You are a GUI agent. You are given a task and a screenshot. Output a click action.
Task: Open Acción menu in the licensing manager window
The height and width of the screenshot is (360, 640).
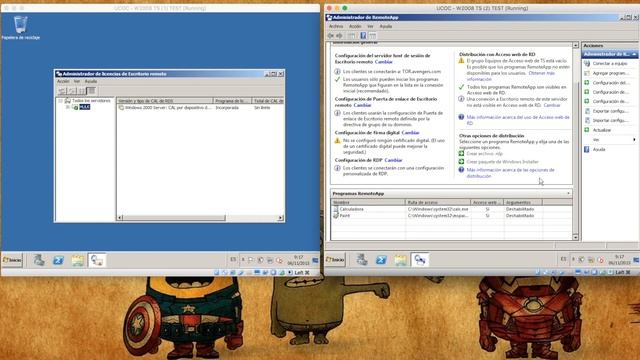click(x=63, y=81)
